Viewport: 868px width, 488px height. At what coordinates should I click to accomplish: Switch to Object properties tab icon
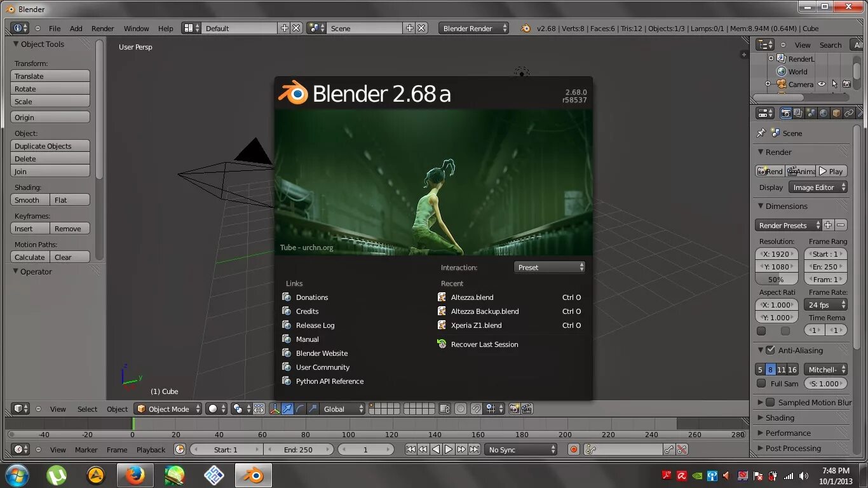tap(836, 113)
